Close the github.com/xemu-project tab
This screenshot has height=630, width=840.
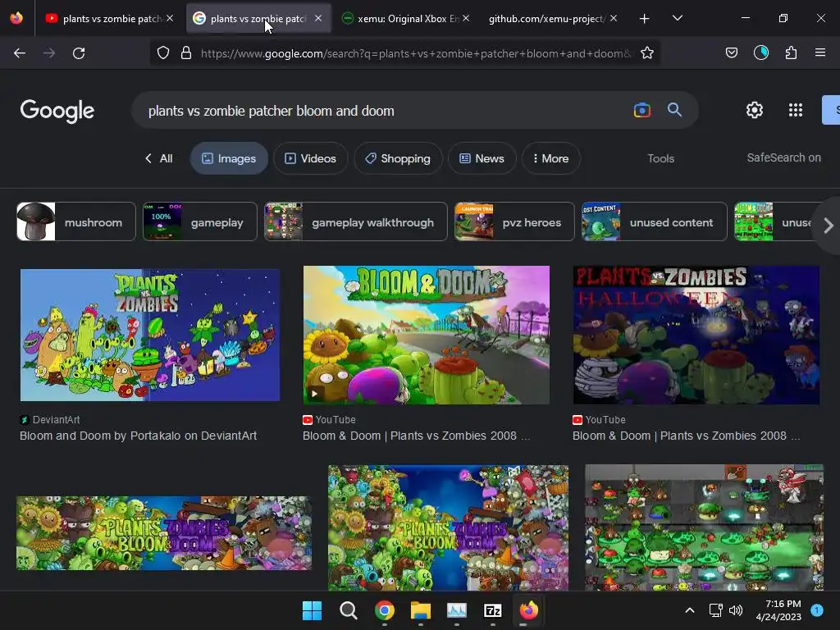(614, 18)
